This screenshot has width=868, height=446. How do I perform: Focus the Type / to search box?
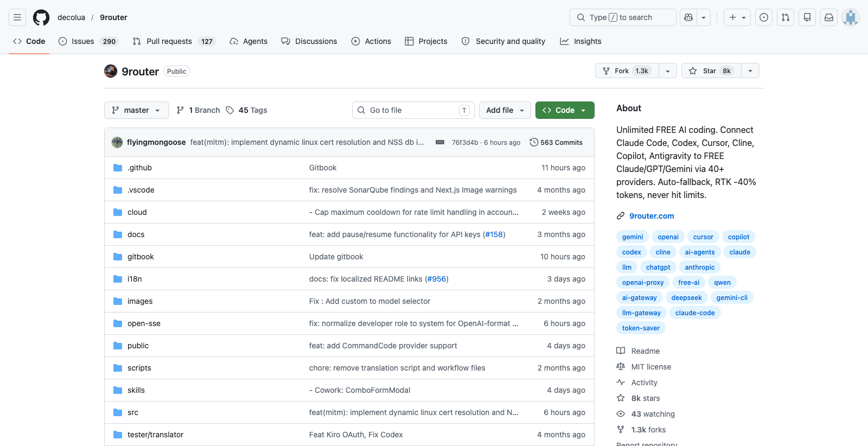[623, 17]
